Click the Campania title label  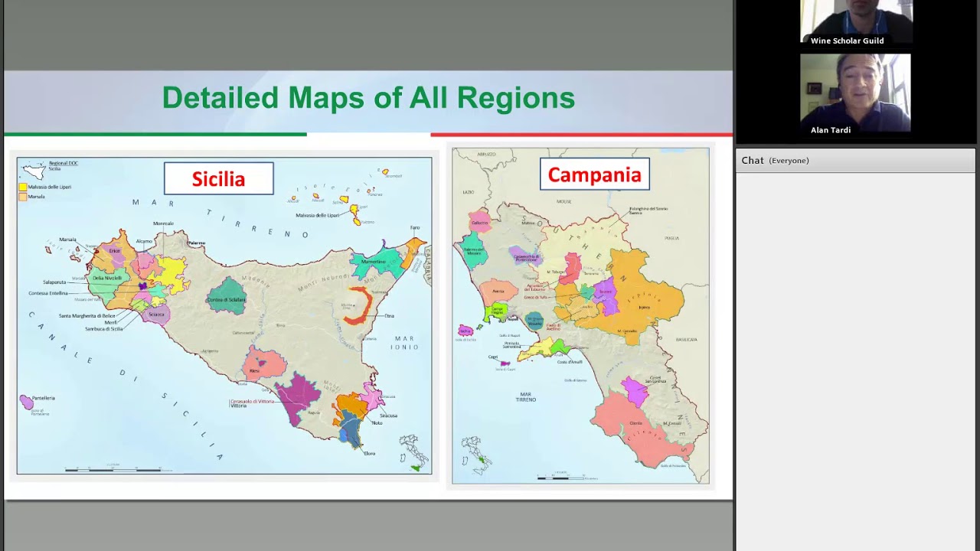click(594, 174)
